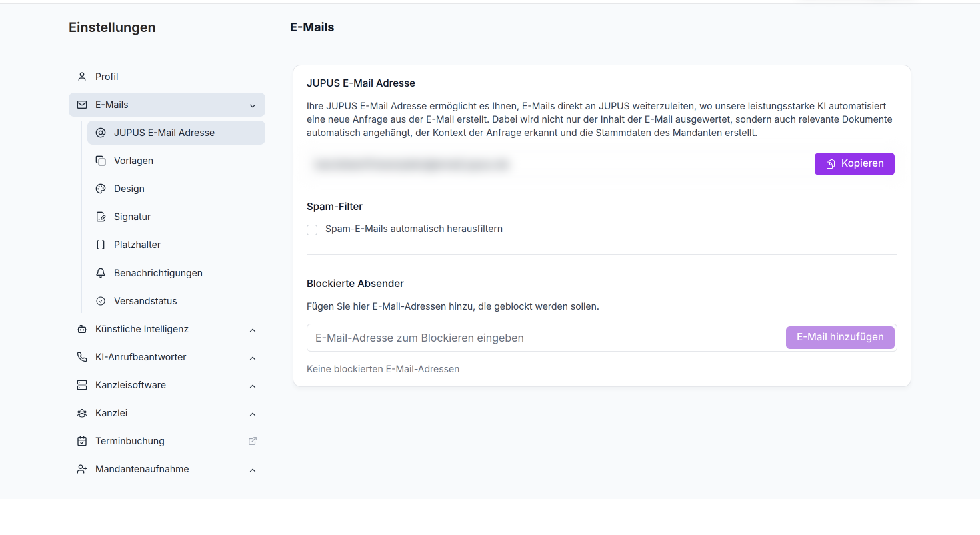Expand the Kanzlei section chevron

point(253,414)
